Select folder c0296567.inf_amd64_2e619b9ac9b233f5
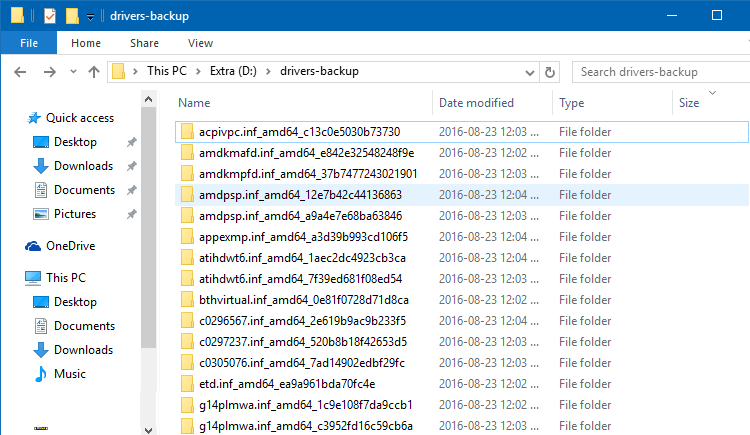This screenshot has width=750, height=435. (x=462, y=321)
